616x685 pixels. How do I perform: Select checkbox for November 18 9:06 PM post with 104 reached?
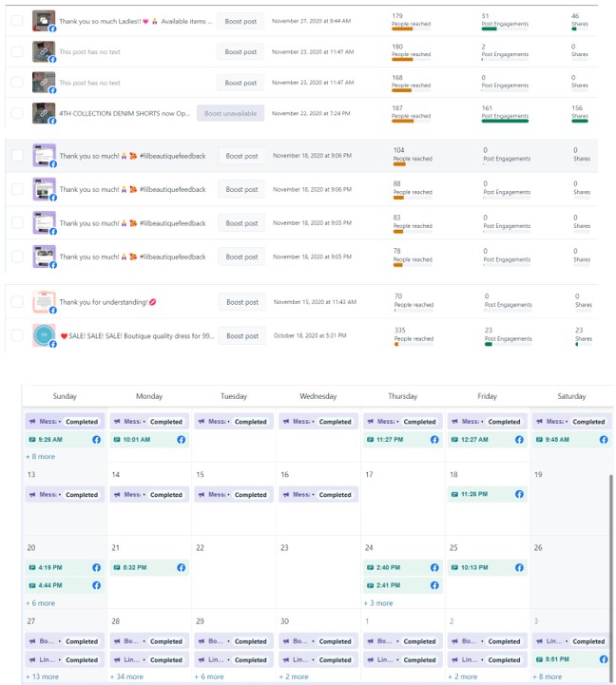tap(17, 156)
